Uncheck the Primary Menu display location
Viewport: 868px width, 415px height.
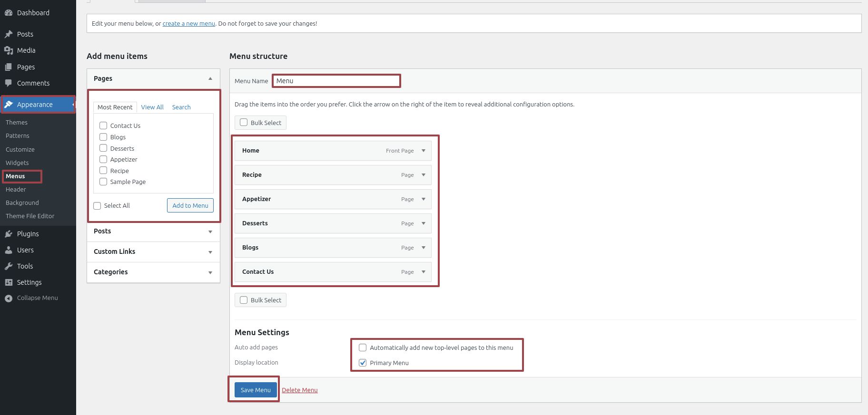pyautogui.click(x=363, y=363)
